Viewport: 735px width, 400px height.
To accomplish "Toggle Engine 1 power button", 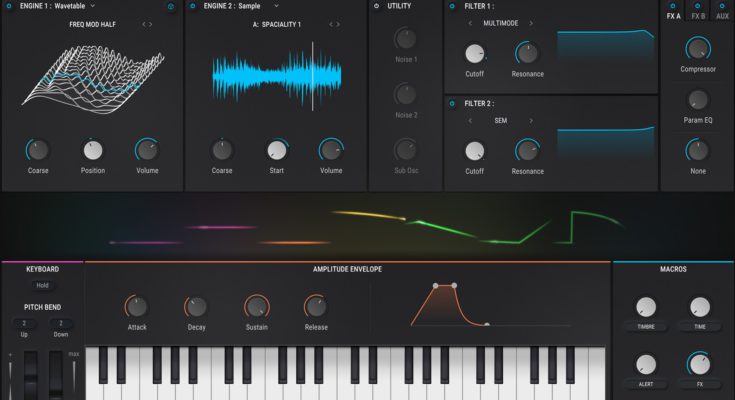I will [x=9, y=6].
